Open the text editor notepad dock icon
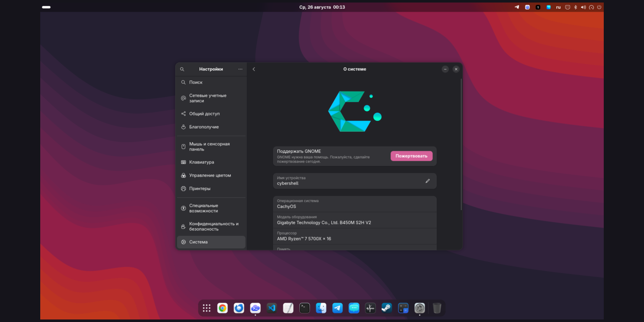This screenshot has width=644, height=322. click(x=288, y=308)
